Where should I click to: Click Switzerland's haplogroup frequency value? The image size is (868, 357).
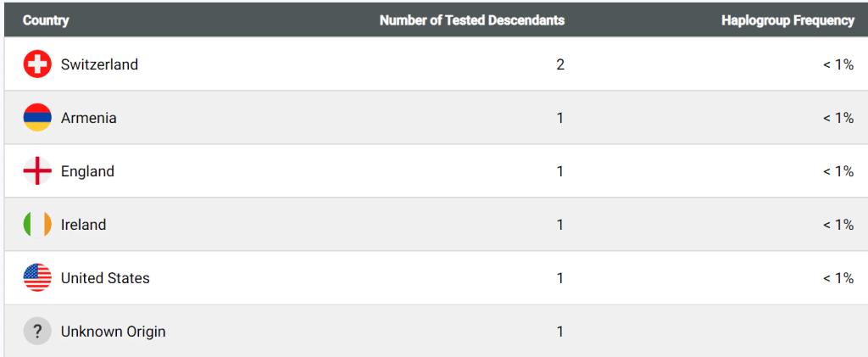tap(837, 64)
